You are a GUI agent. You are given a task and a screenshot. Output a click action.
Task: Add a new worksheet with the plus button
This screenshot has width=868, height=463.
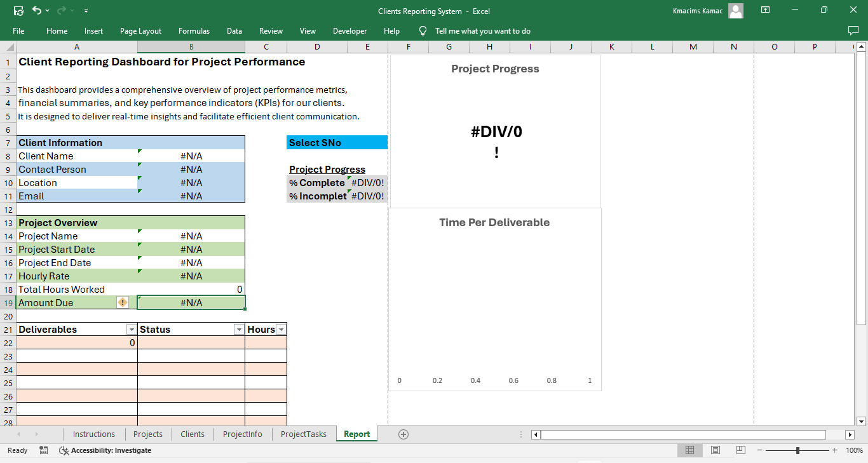[x=403, y=434]
